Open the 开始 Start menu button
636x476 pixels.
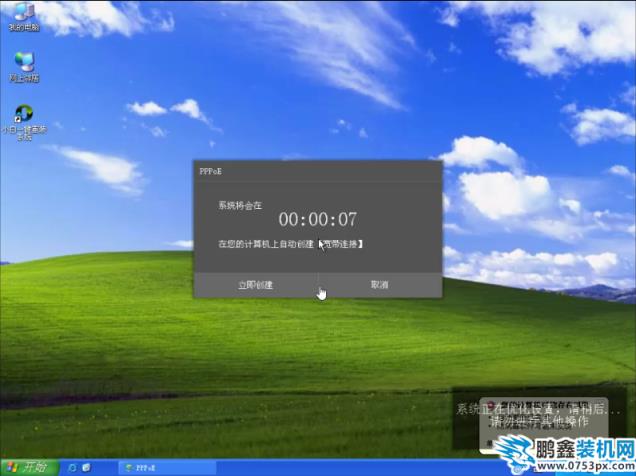coord(29,467)
